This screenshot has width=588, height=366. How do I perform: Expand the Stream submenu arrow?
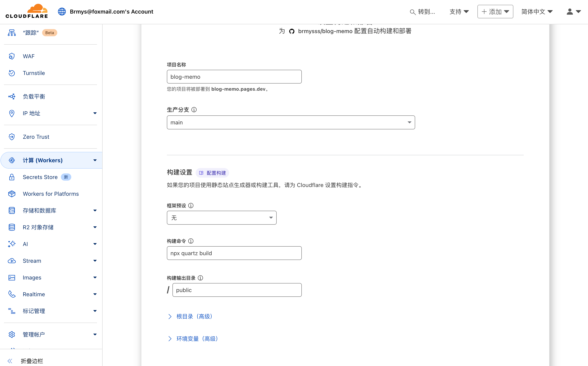[x=95, y=261]
